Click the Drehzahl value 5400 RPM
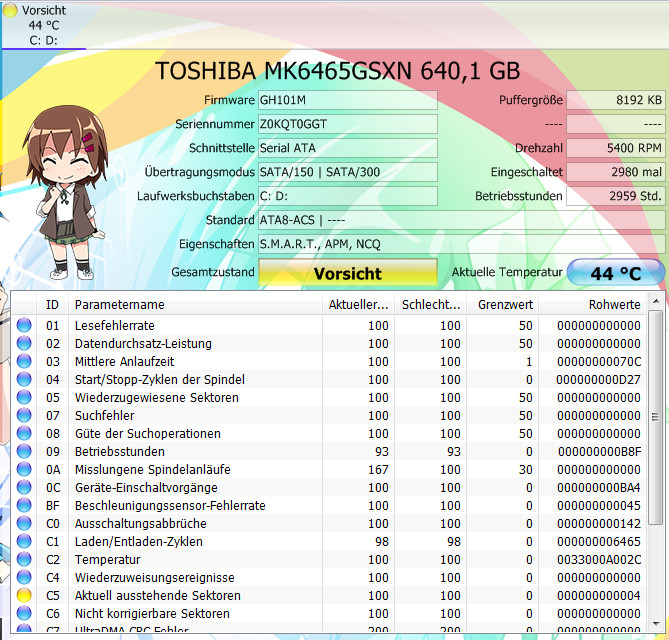This screenshot has width=669, height=640. point(616,148)
